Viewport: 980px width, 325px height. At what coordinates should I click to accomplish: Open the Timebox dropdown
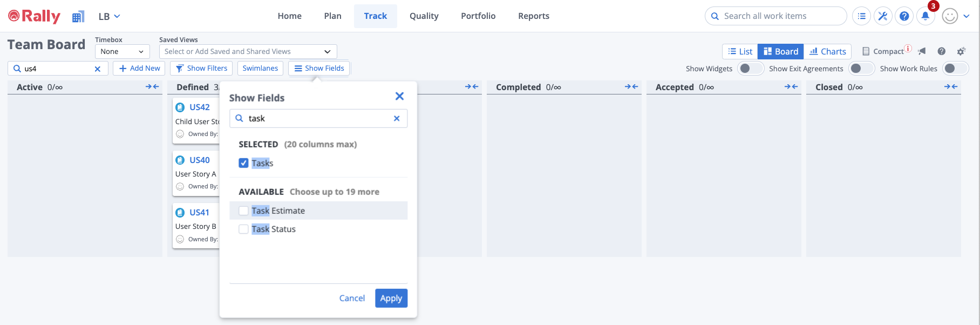coord(122,52)
